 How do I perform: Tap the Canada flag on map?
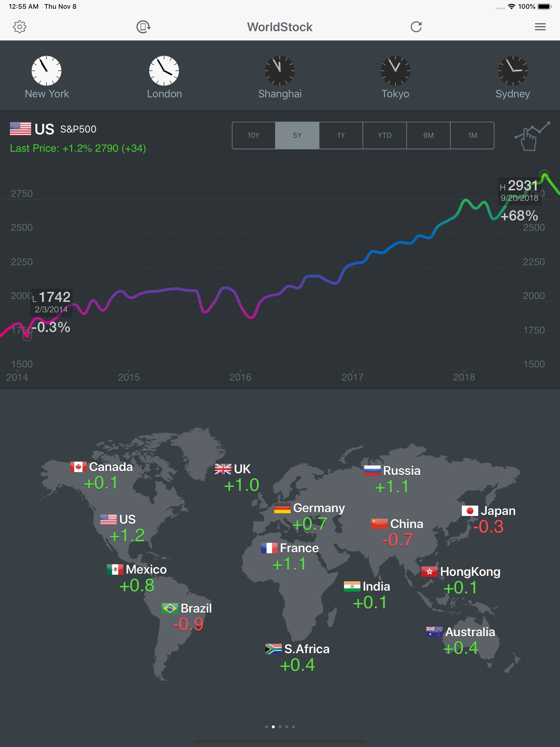pos(78,467)
